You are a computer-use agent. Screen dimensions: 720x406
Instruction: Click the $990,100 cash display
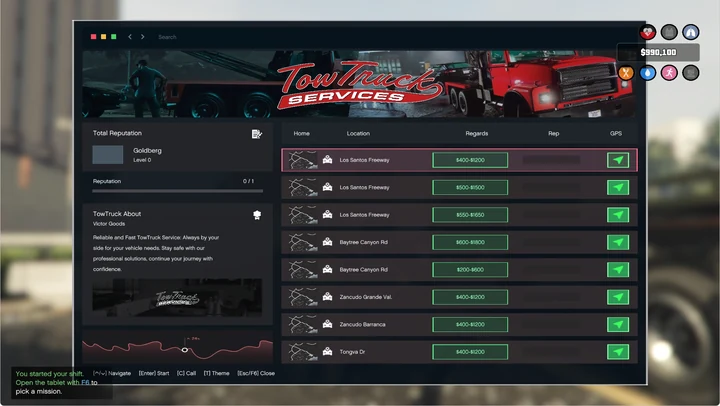click(x=658, y=52)
